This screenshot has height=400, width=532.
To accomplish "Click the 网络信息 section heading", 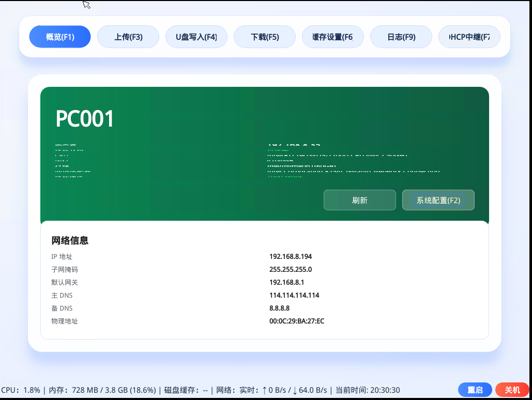I will click(70, 240).
